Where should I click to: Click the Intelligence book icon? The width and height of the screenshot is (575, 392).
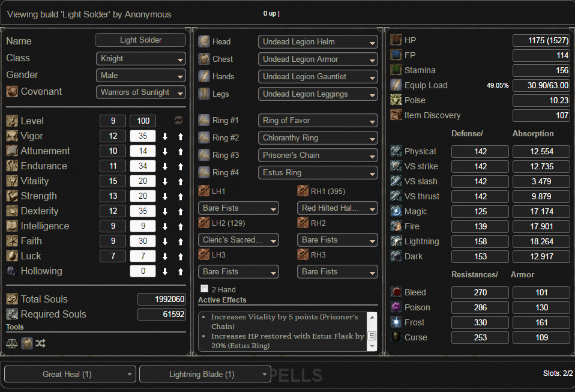(x=12, y=226)
